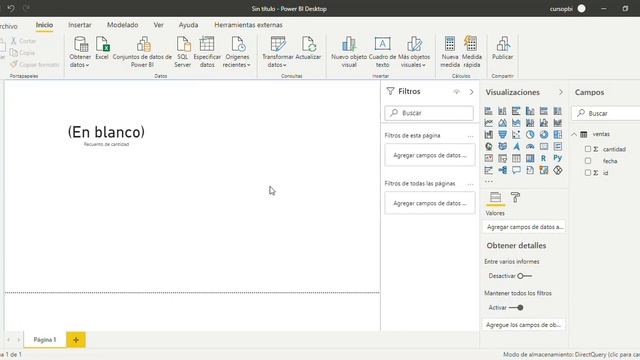Insert a Cuadro de texto
The height and width of the screenshot is (360, 640).
coord(382,52)
